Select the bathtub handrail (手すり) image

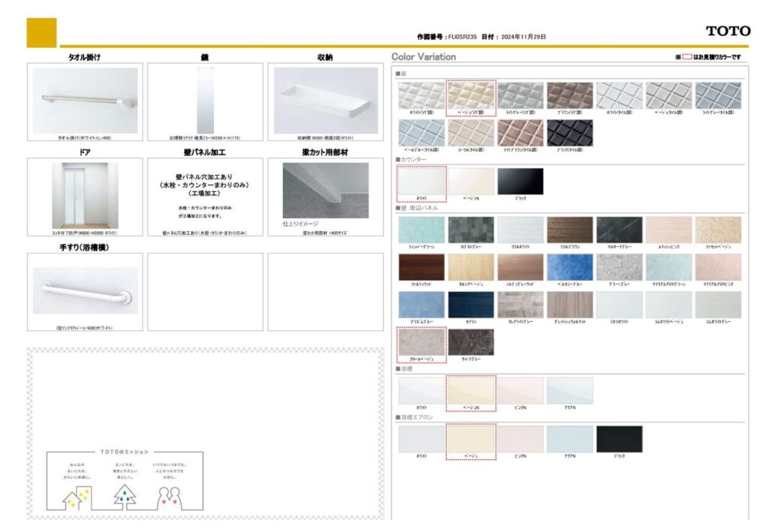pos(85,290)
